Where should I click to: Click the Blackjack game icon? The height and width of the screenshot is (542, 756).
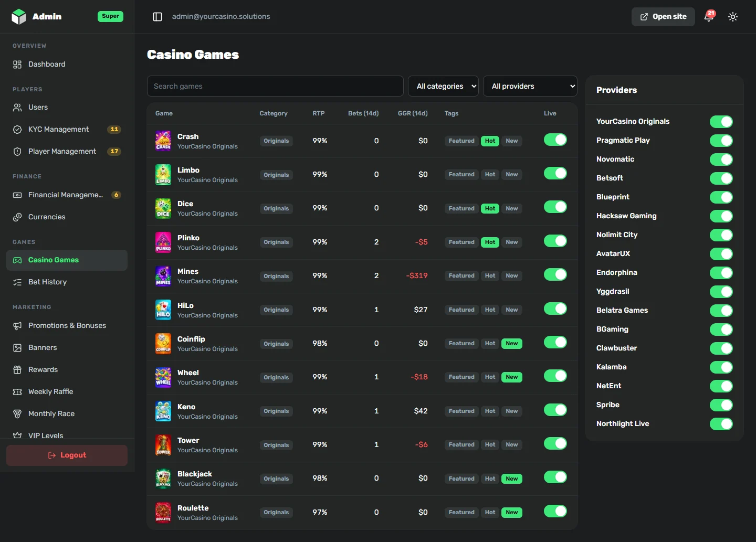(163, 479)
